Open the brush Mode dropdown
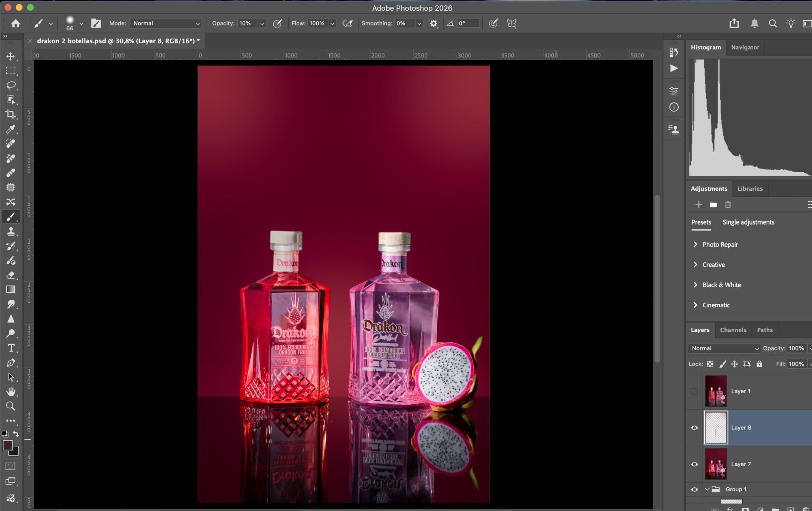The image size is (812, 511). (166, 23)
